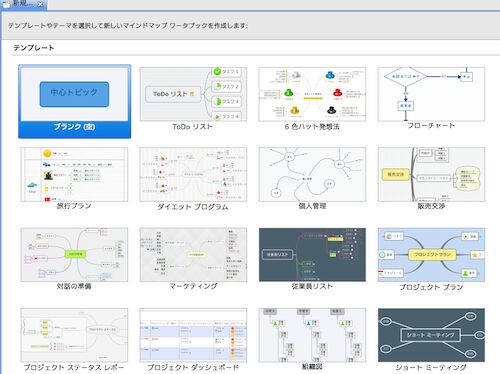This screenshot has width=500, height=374.
Task: Click the フローチャート caption label
Action: (x=431, y=126)
